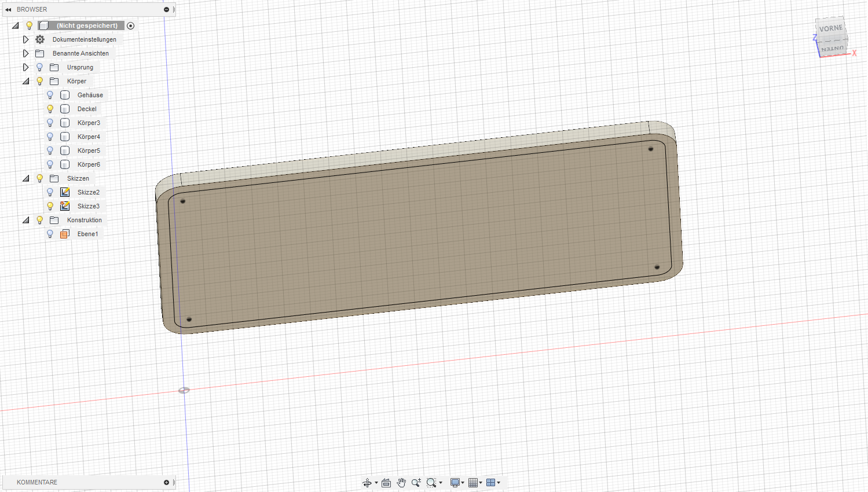Click the Kommentare panel plus icon

(166, 482)
